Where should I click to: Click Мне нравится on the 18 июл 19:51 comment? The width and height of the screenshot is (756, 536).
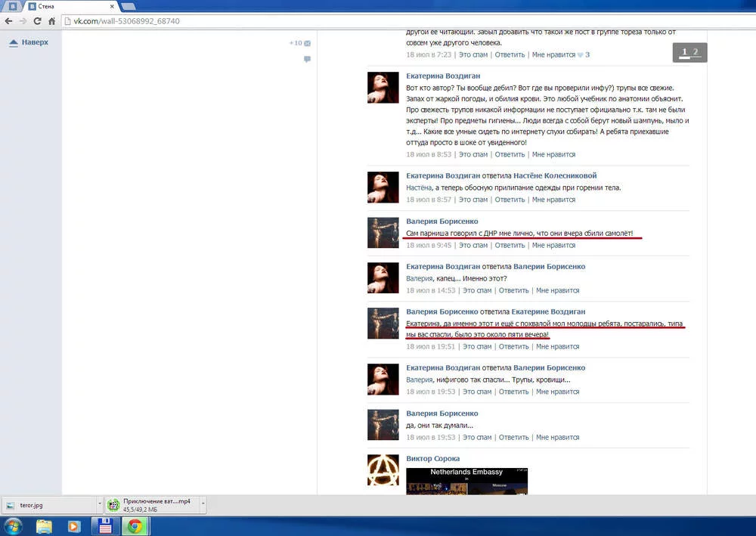(x=557, y=346)
